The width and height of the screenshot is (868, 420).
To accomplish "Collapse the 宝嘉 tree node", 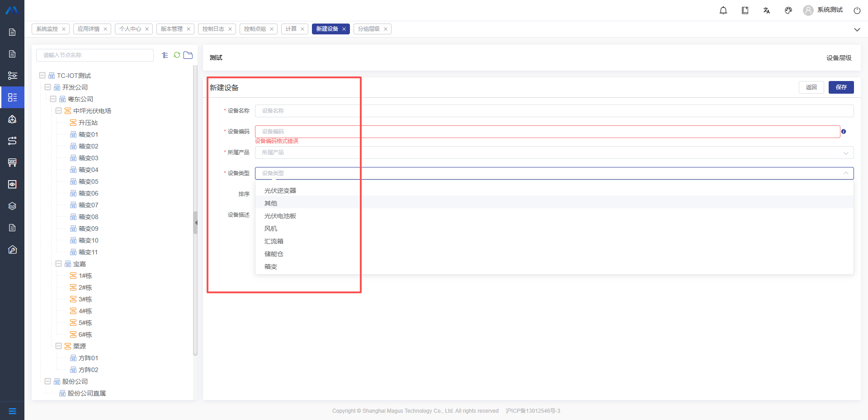I will click(58, 264).
